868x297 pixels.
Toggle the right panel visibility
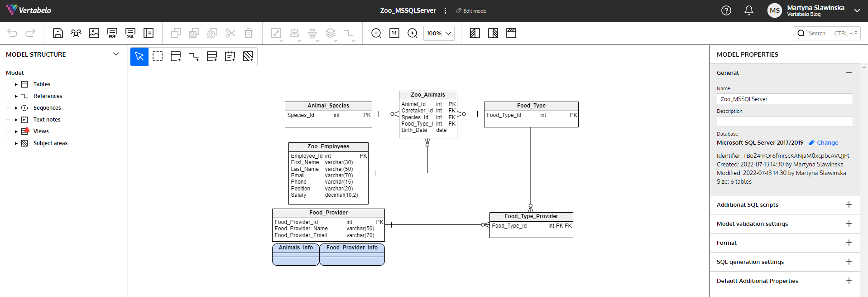(493, 33)
